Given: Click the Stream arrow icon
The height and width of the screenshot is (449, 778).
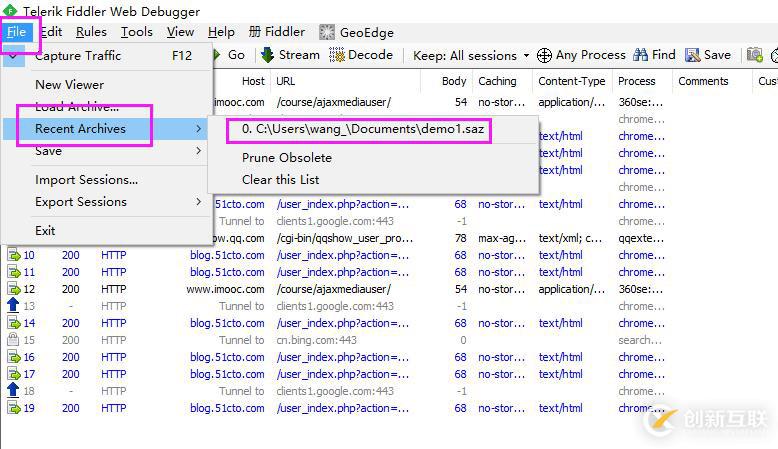Looking at the screenshot, I should coord(267,55).
